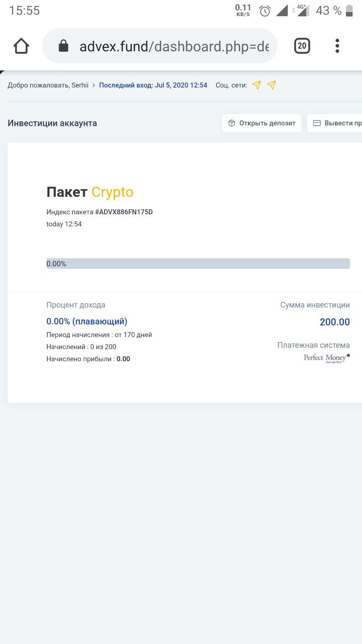Tap the alarm clock status bar icon
Screen dimensions: 362x644
pos(265,11)
